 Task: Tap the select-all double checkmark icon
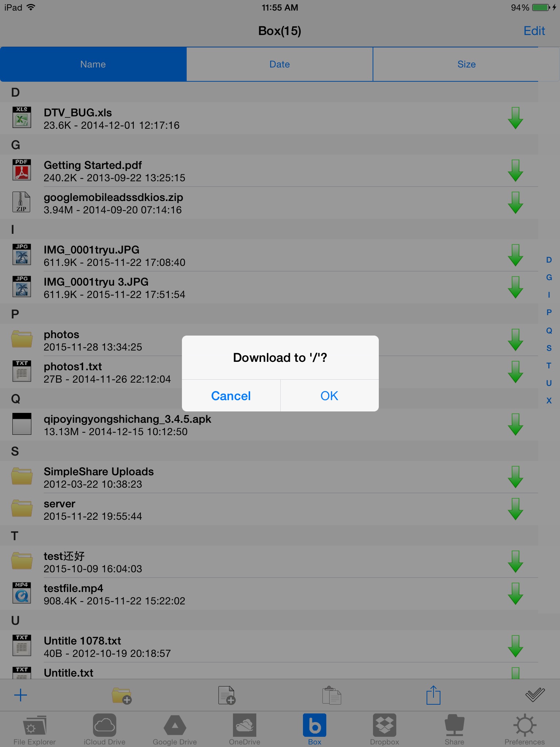tap(535, 695)
